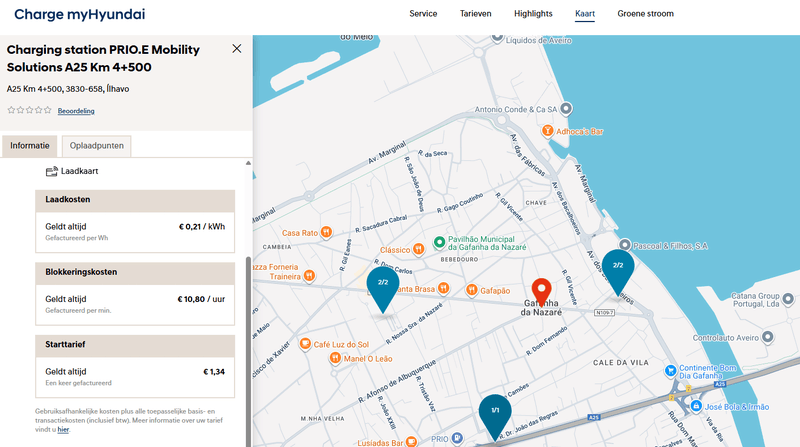Viewport: 800px width, 447px height.
Task: Click the Laadkosten section header
Action: (135, 200)
